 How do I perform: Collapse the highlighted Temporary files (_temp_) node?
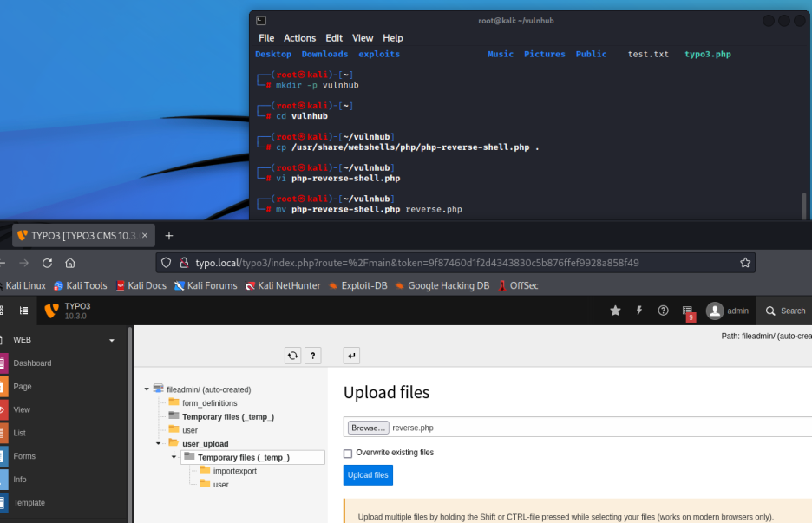pyautogui.click(x=174, y=457)
